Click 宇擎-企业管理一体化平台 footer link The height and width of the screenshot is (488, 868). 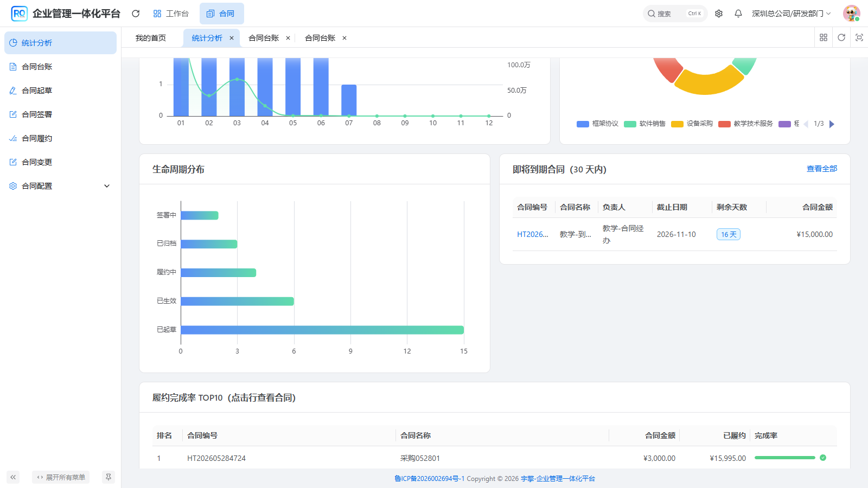(x=558, y=479)
